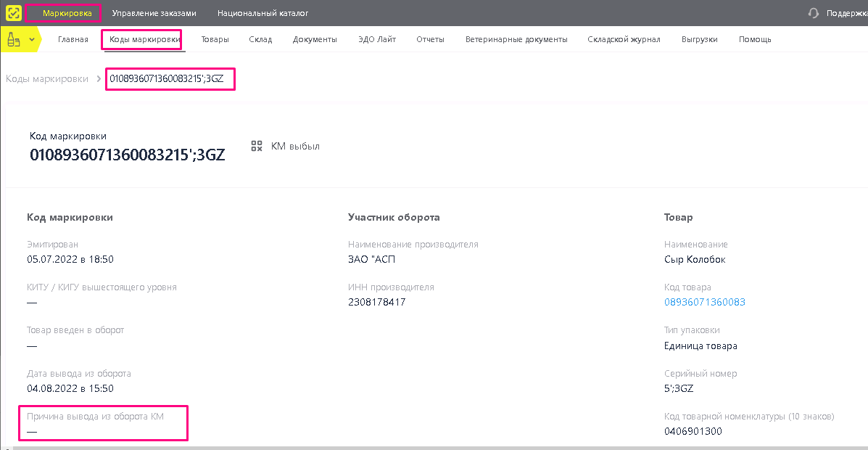Image resolution: width=868 pixels, height=450 pixels.
Task: Click the QR code icon beside КМ выбыл
Action: 256,147
